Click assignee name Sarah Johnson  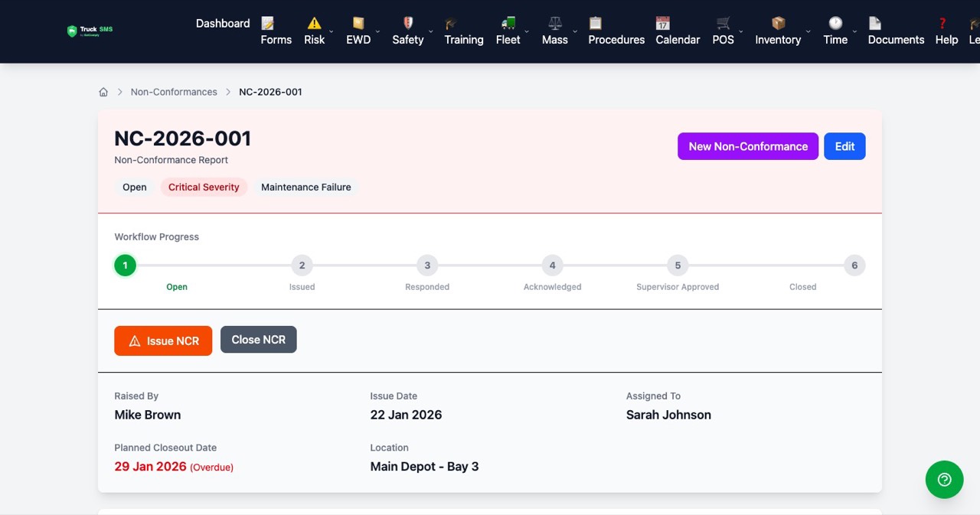click(668, 415)
